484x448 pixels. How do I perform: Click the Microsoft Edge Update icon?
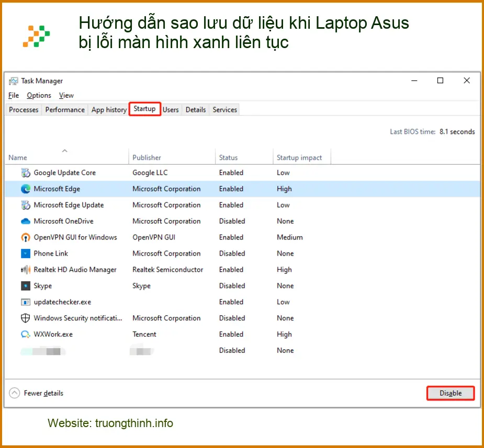tap(26, 205)
